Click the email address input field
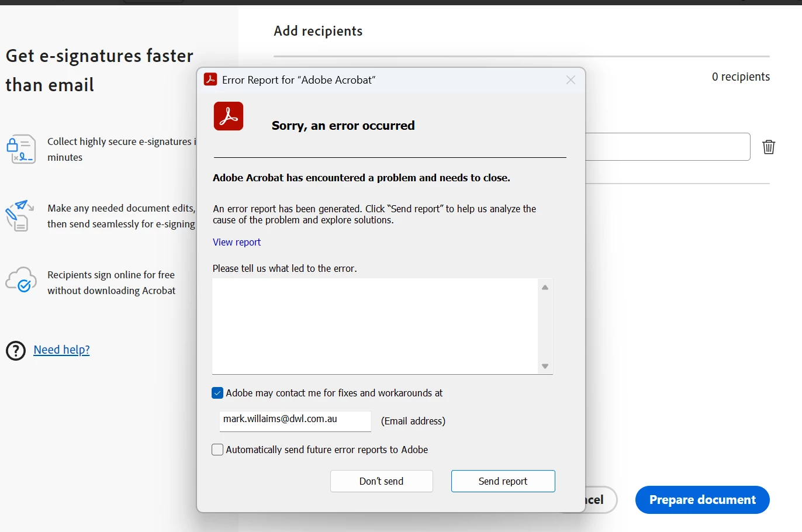Screen dimensions: 802x532 pos(295,421)
